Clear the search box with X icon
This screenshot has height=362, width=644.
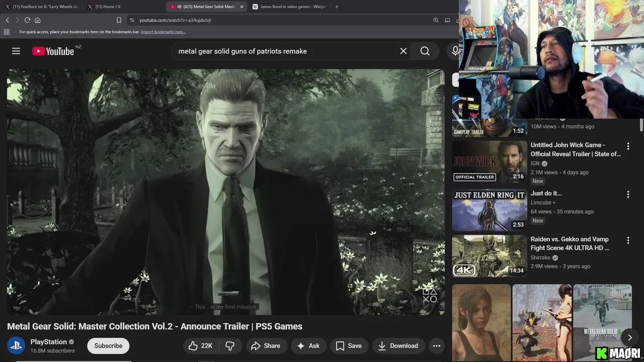click(403, 51)
